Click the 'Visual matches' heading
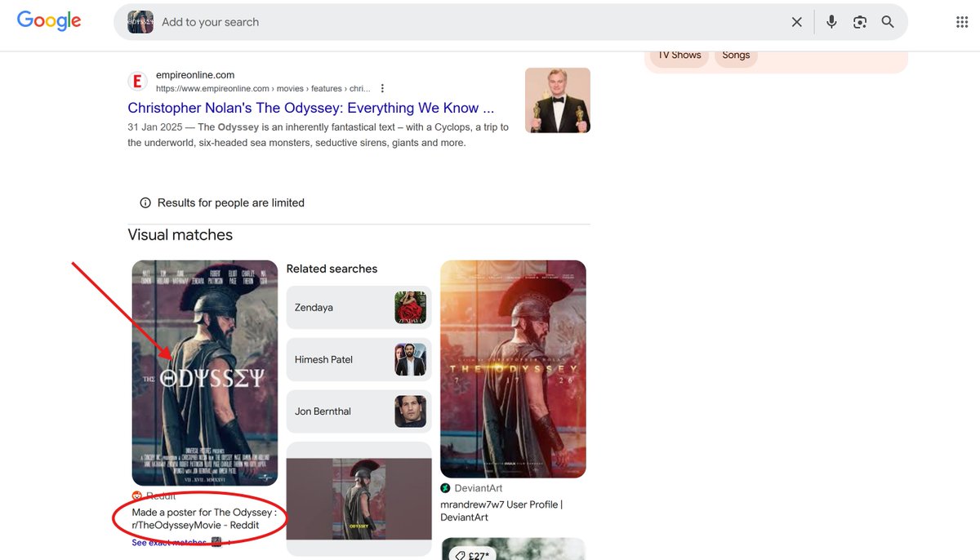This screenshot has height=560, width=980. (x=180, y=235)
